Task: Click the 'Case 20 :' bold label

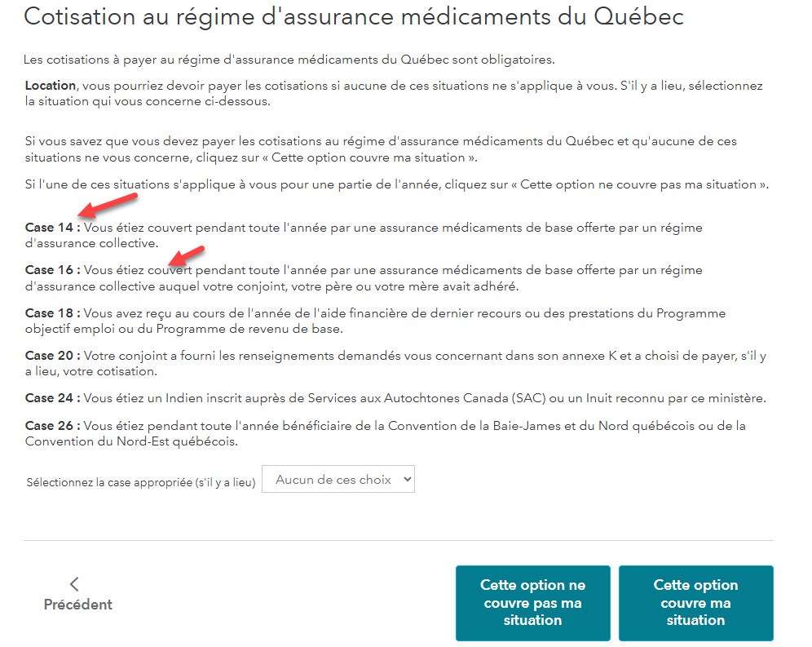Action: 52,356
